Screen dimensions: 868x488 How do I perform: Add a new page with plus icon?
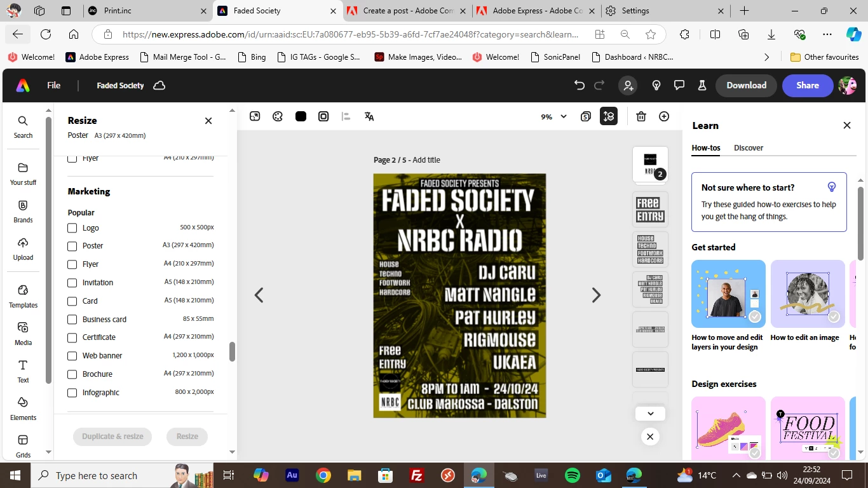(x=664, y=116)
